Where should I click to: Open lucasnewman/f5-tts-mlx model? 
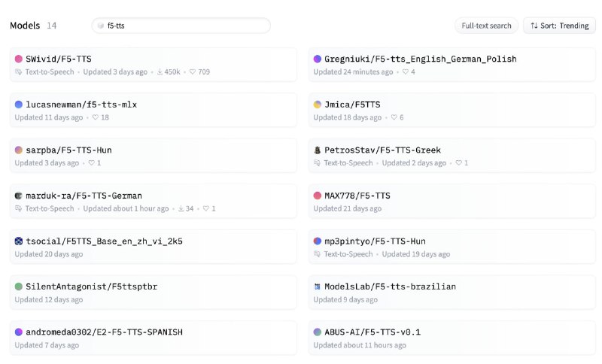pos(154,110)
